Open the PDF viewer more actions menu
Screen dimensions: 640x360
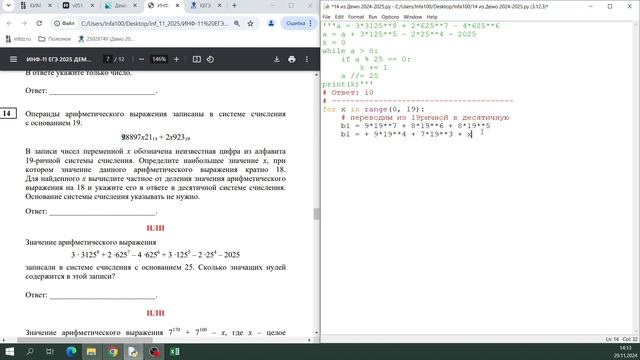307,59
